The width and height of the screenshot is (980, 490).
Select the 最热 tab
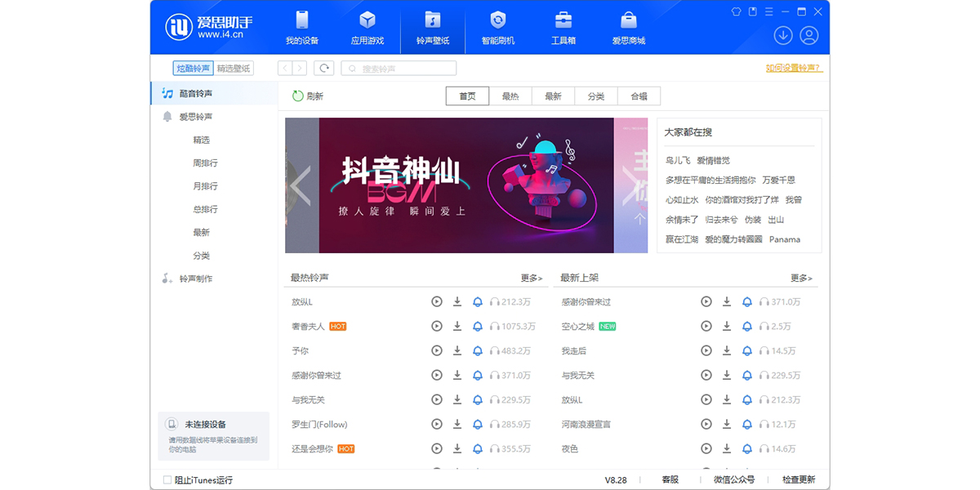510,96
